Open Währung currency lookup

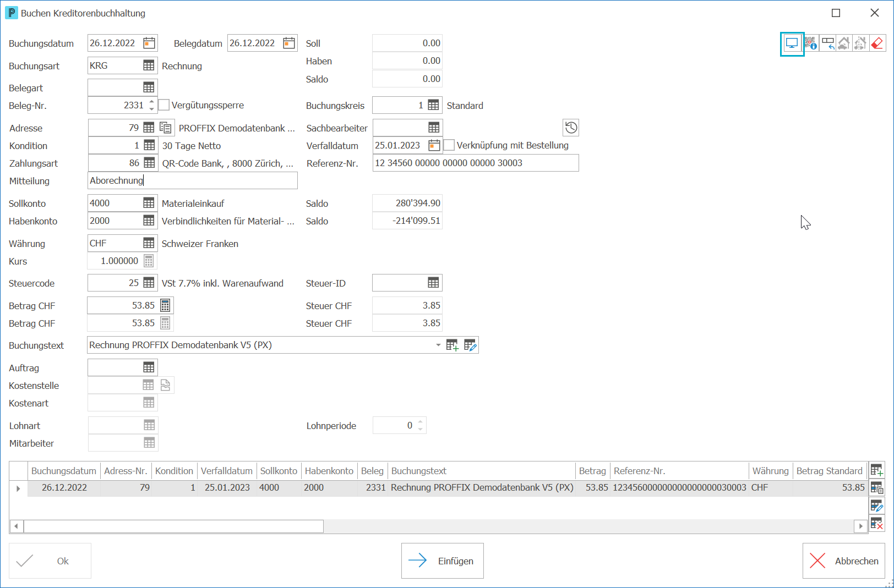(149, 243)
